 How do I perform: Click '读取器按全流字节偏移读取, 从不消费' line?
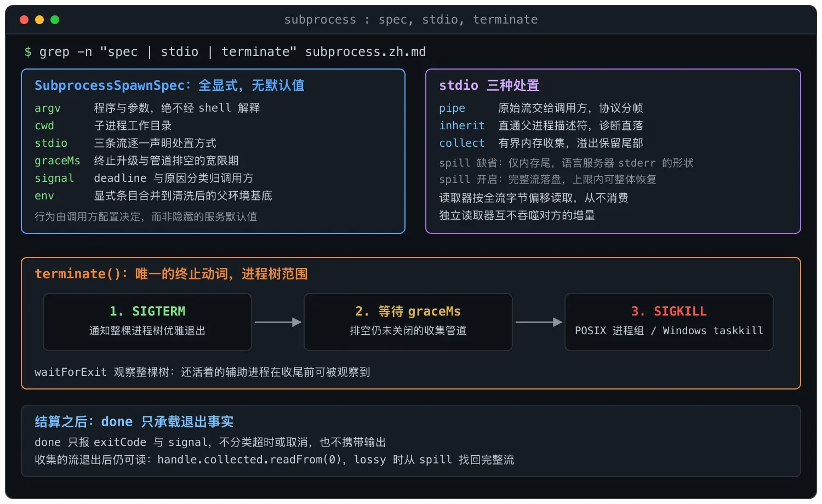coord(534,198)
